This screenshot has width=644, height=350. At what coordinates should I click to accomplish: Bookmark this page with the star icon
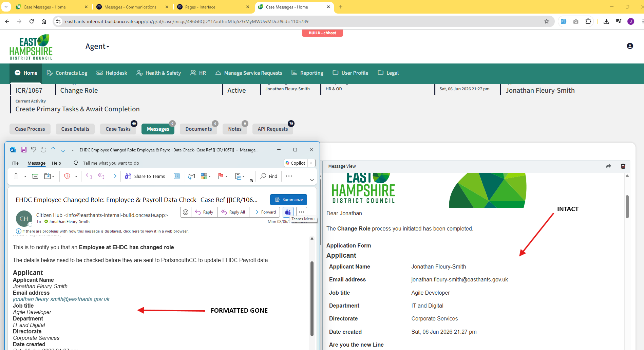pyautogui.click(x=547, y=21)
